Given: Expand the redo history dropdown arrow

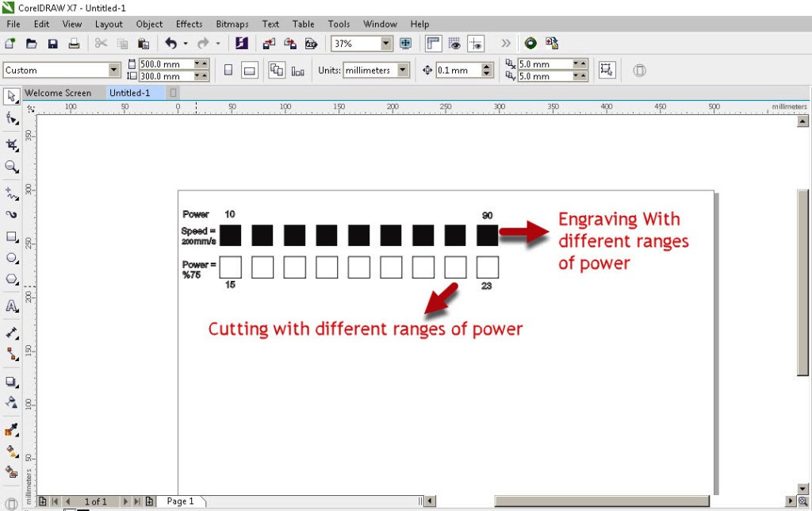Looking at the screenshot, I should click(x=218, y=44).
